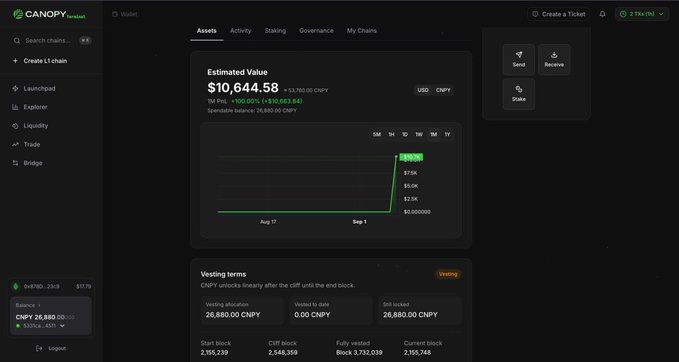The image size is (679, 362).
Task: Select the 1H chart range
Action: pos(391,135)
